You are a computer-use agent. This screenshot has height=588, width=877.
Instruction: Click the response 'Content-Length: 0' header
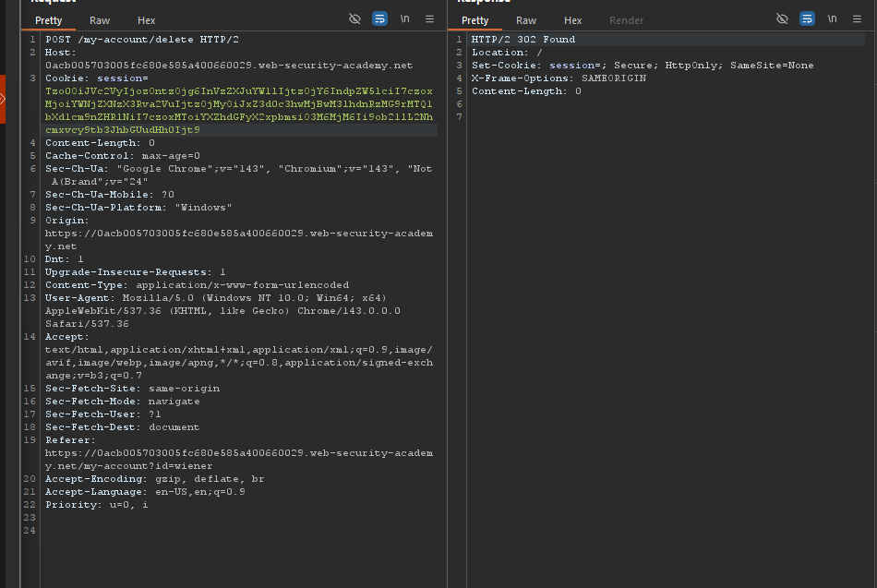click(x=526, y=90)
